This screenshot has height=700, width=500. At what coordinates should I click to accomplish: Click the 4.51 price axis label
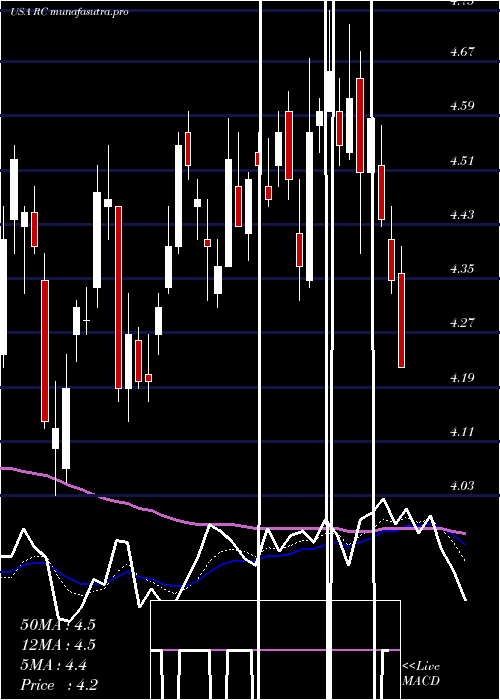[x=462, y=160]
